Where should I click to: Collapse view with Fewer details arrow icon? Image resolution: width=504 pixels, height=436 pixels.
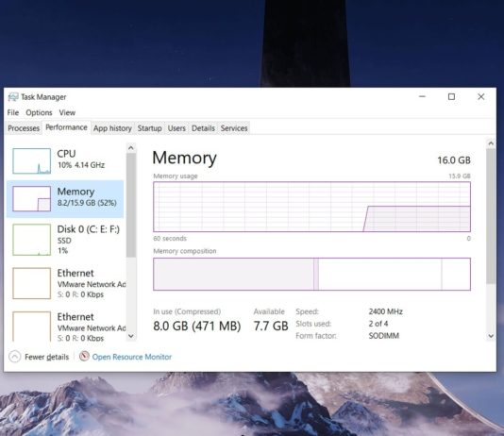point(15,357)
